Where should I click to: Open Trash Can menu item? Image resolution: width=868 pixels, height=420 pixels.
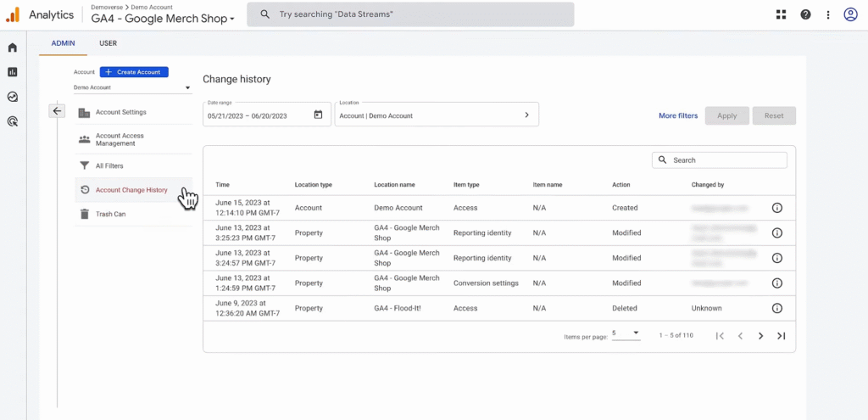(x=133, y=214)
